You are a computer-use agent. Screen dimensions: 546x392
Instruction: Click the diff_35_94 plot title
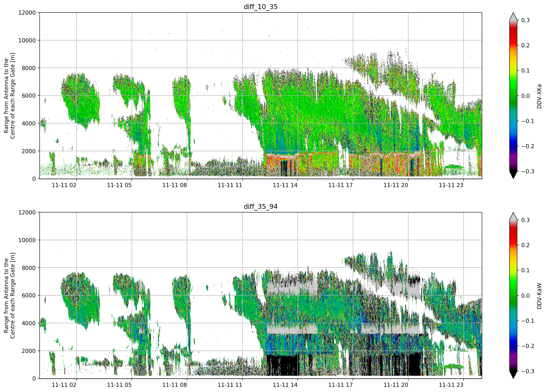coord(261,207)
